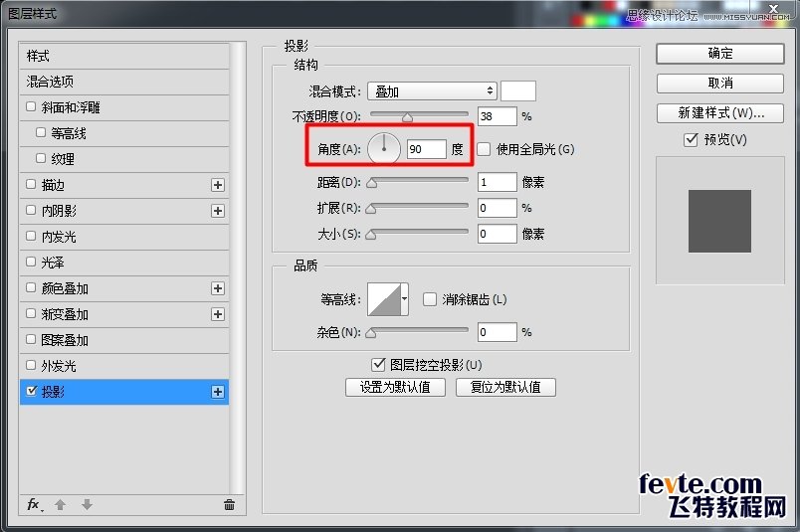This screenshot has height=532, width=800.
Task: Select 样式 in the left list
Action: tap(124, 56)
